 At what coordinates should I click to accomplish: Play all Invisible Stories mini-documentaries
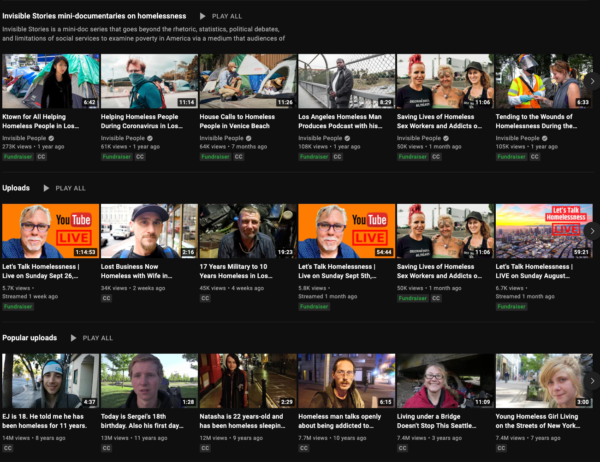click(220, 17)
